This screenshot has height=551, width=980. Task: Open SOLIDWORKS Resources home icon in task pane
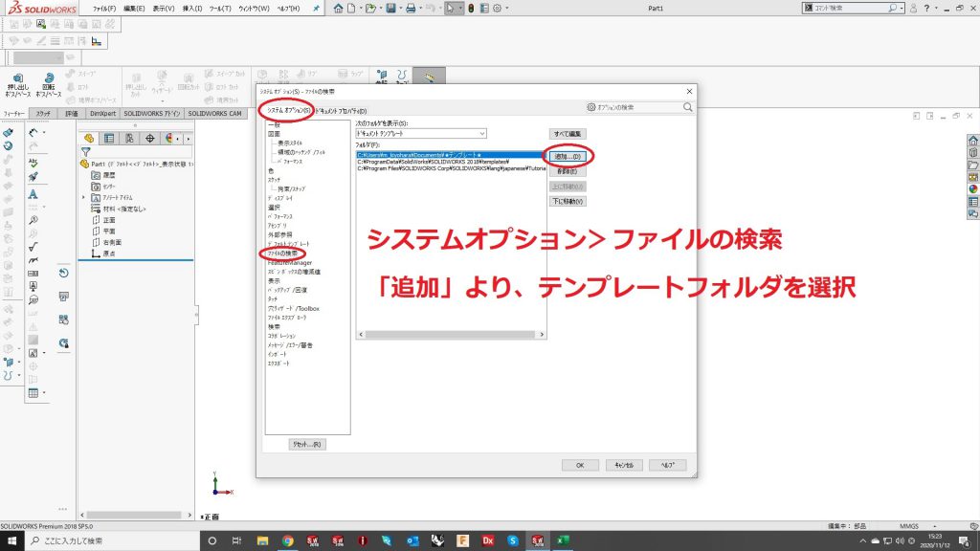(973, 141)
